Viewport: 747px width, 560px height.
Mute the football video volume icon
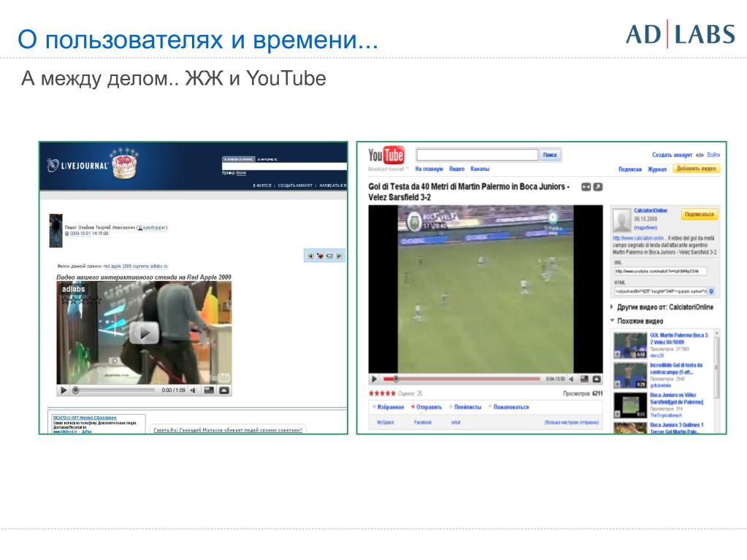coord(571,379)
